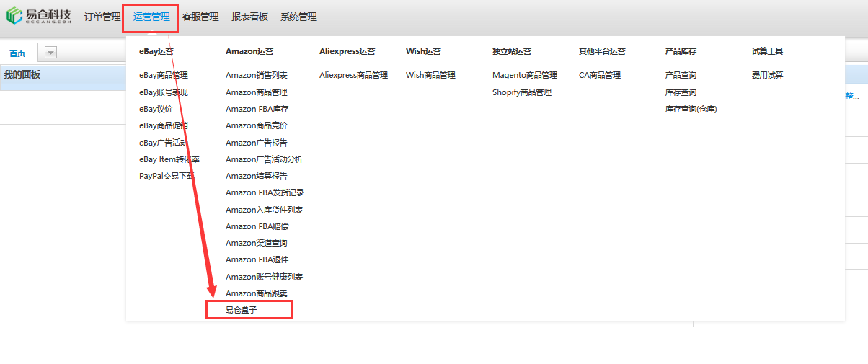Image resolution: width=868 pixels, height=364 pixels.
Task: Open the 订单管理 menu
Action: tap(102, 17)
